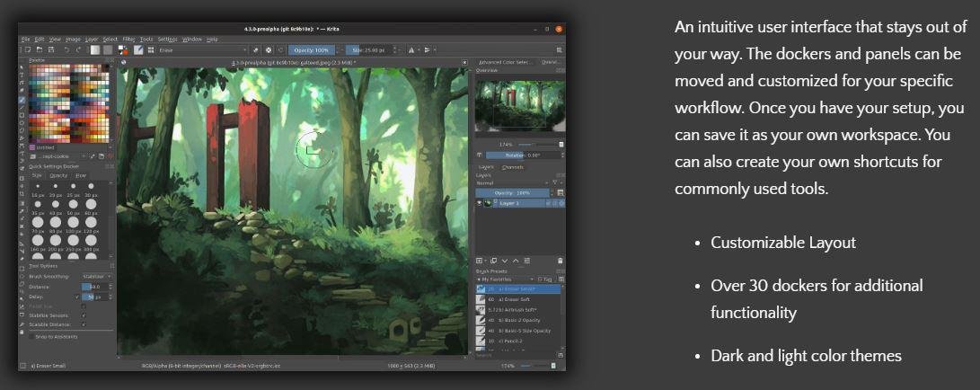Switch to Opacity tab in Quick Settings
This screenshot has height=390, width=980.
point(58,175)
